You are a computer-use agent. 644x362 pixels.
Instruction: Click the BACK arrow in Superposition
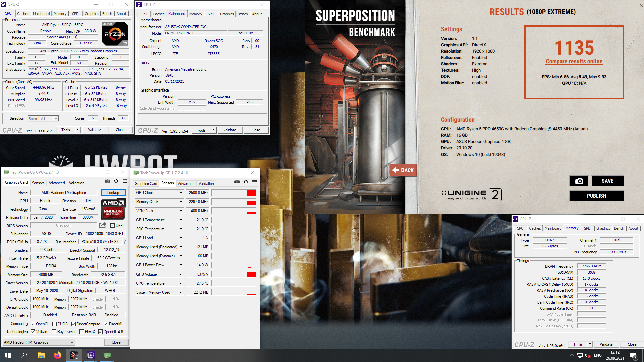click(403, 170)
